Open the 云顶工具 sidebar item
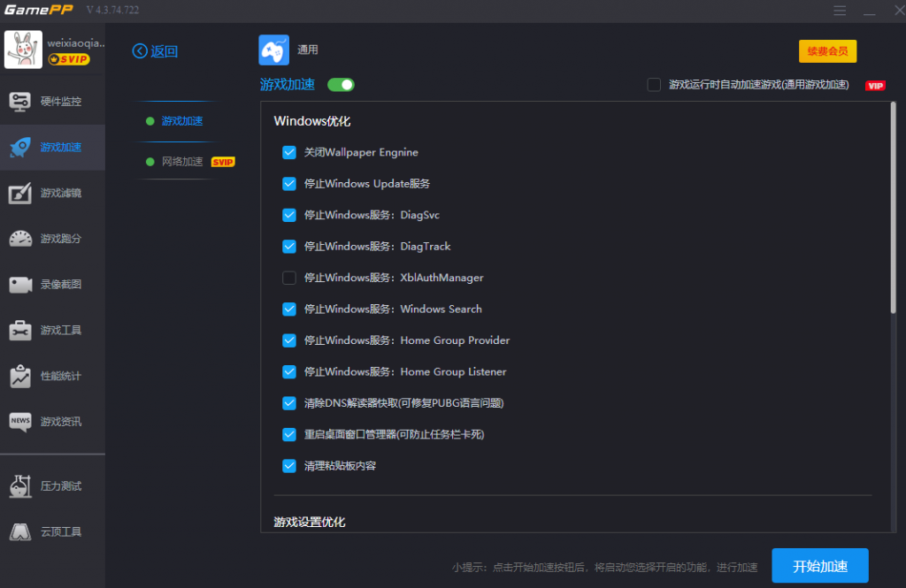 coord(52,531)
